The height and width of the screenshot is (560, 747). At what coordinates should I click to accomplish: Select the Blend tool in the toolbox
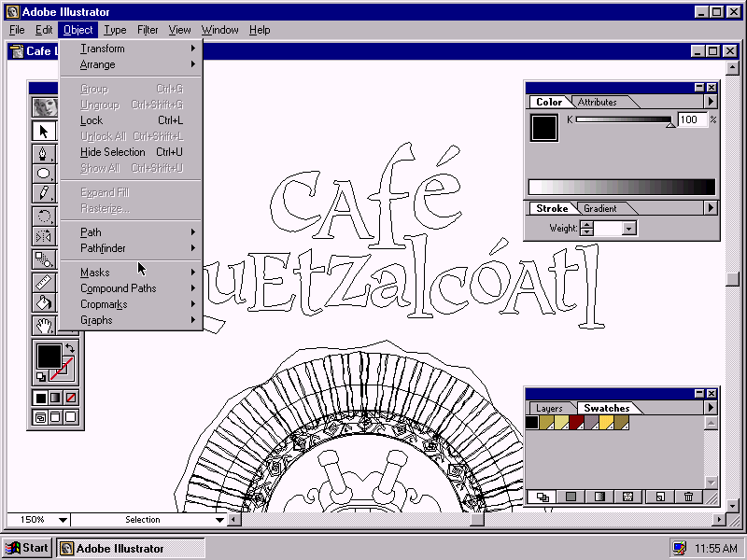(44, 259)
